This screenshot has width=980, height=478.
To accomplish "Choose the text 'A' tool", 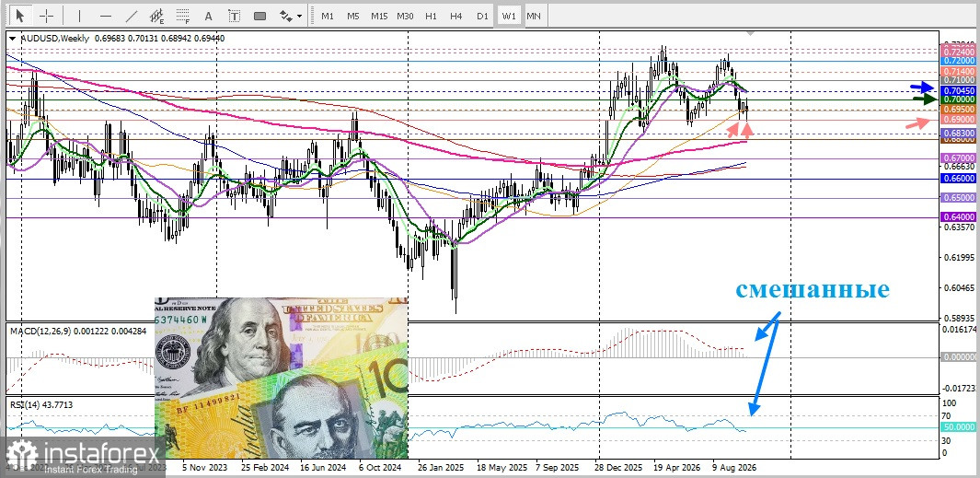I will (x=208, y=15).
